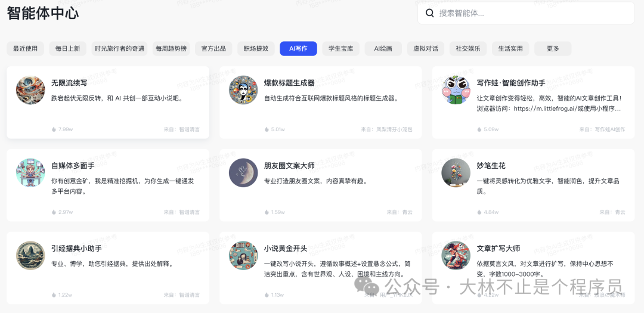This screenshot has width=644, height=313.
Task: Open the 爆款标题生成器 agent title
Action: [x=289, y=83]
